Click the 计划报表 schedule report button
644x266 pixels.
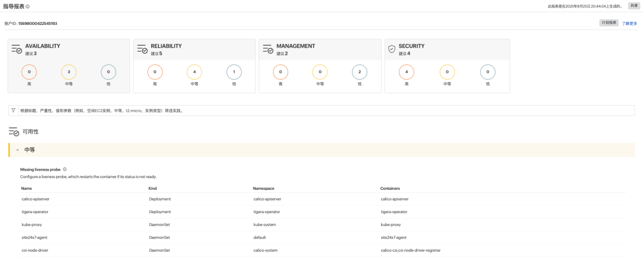click(x=609, y=23)
